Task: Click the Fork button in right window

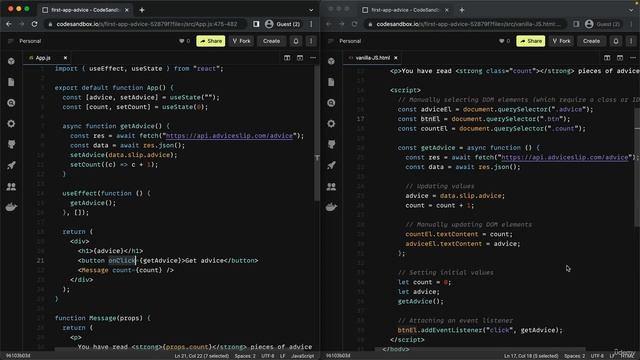Action: [x=562, y=41]
